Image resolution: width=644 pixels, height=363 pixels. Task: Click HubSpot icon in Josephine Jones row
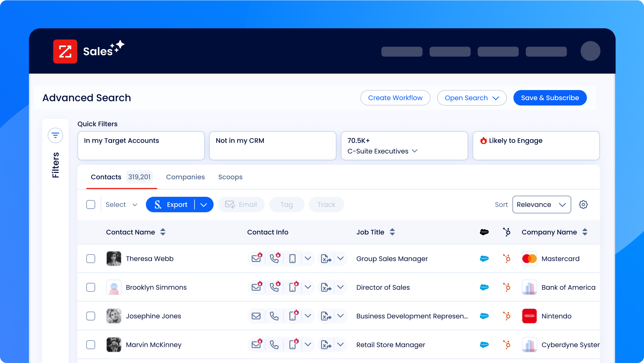(x=507, y=316)
